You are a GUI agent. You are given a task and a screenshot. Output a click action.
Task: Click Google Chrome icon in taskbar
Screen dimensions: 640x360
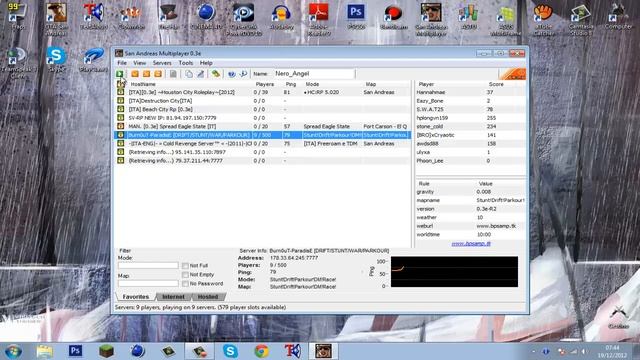tap(262, 351)
